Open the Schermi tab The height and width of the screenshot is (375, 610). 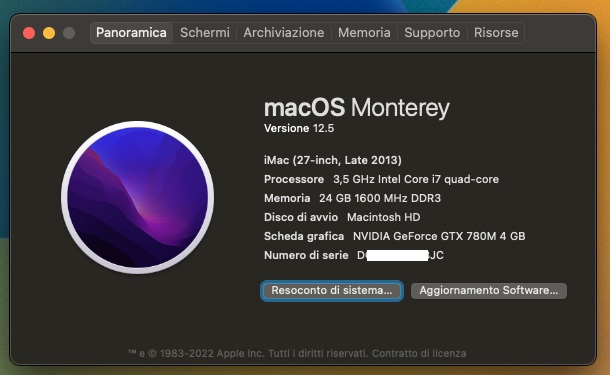pos(205,33)
